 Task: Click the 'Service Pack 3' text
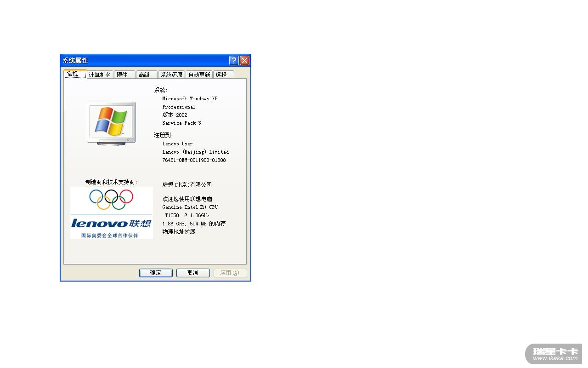pos(181,123)
